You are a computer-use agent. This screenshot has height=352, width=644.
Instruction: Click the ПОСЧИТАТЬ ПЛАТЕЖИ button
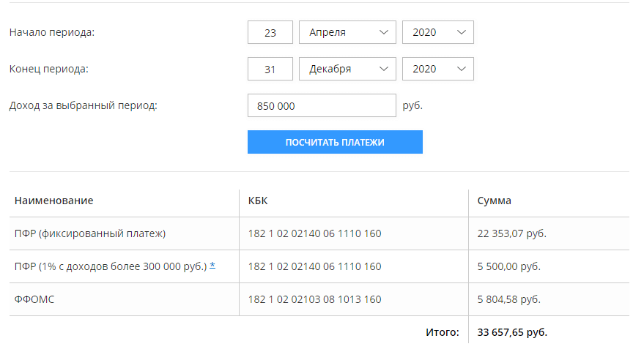point(335,143)
